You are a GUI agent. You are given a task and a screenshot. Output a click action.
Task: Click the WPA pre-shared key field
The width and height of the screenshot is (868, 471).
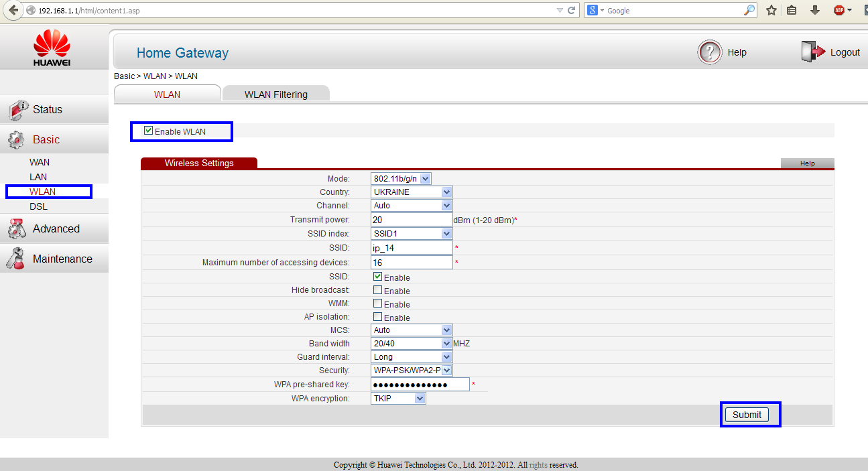coord(420,385)
